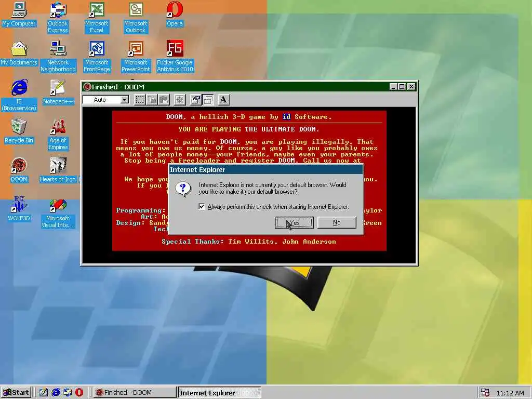Click the 'Finished - DOOM' window title bar
The image size is (532, 399).
click(x=249, y=87)
